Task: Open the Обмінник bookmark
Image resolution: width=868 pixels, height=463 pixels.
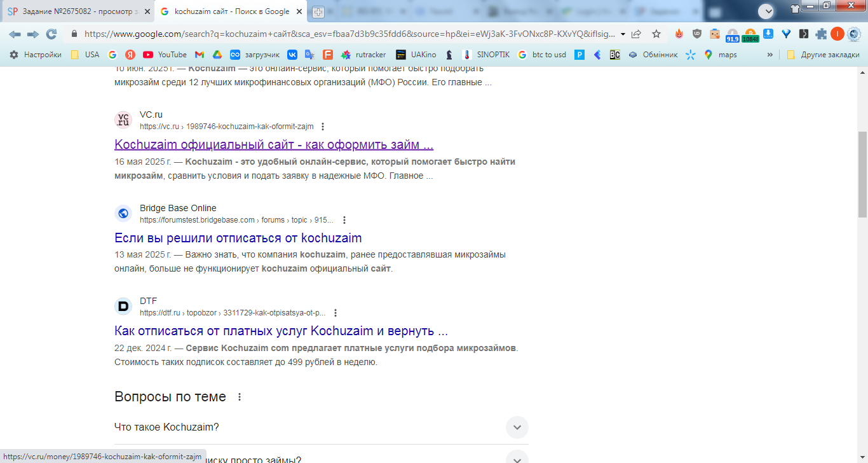Action: click(x=653, y=55)
